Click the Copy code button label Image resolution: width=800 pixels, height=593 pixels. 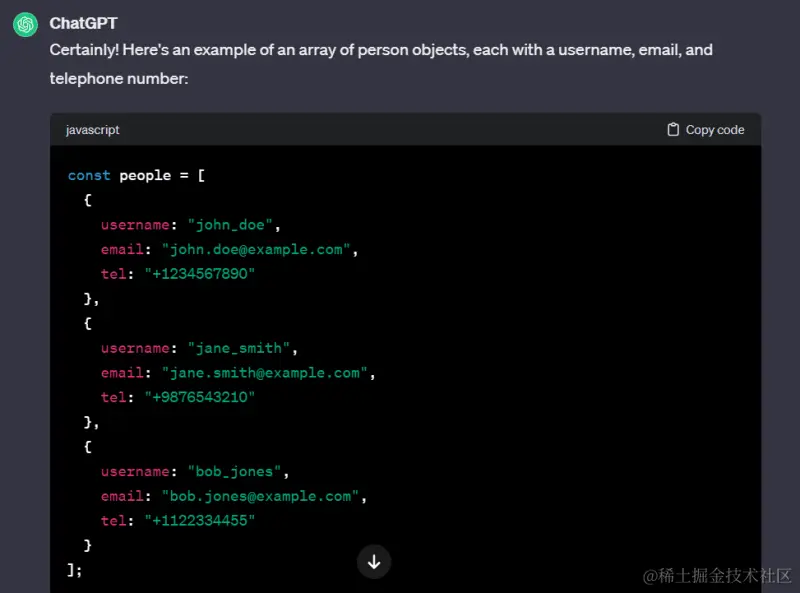coord(714,130)
